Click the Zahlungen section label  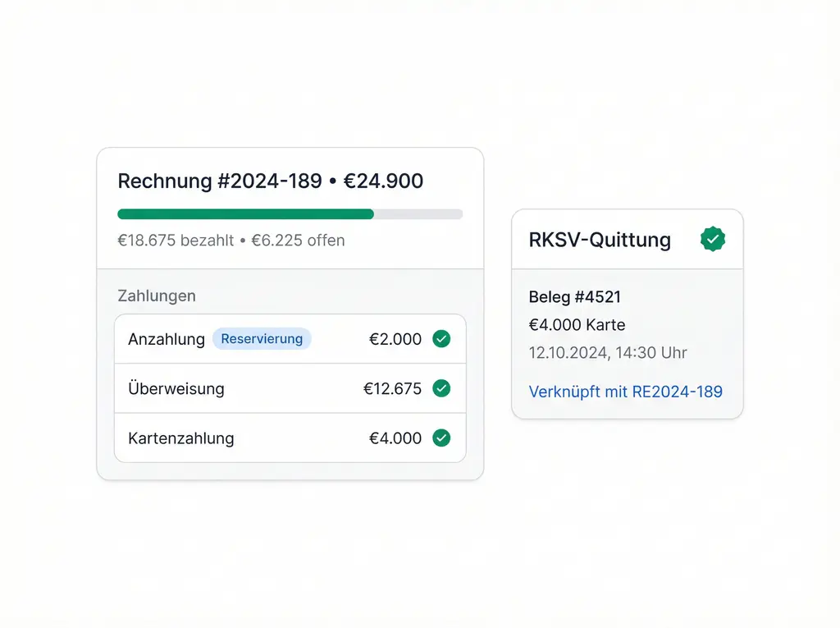point(157,296)
